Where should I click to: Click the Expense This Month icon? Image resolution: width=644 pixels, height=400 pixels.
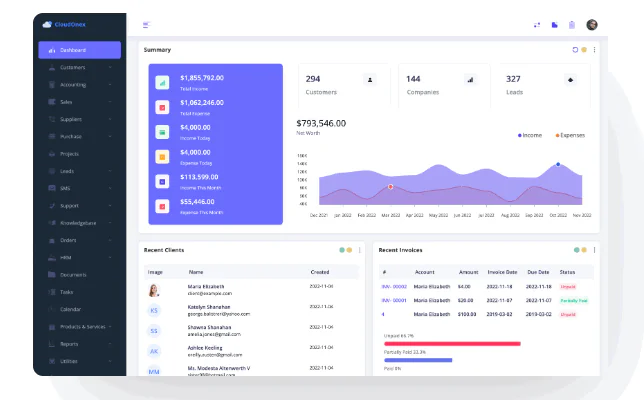point(162,206)
